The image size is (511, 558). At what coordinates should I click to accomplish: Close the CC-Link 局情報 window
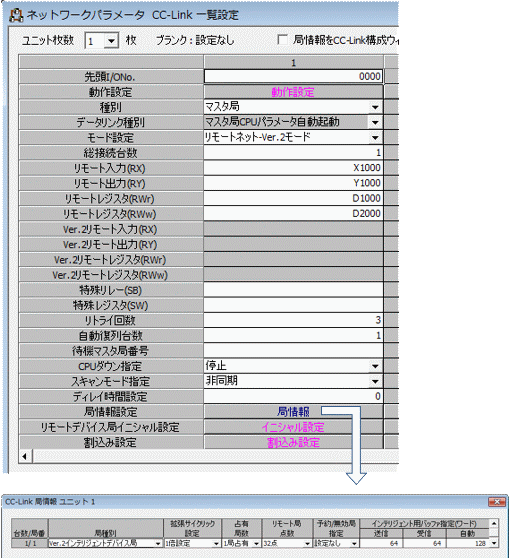point(497,502)
